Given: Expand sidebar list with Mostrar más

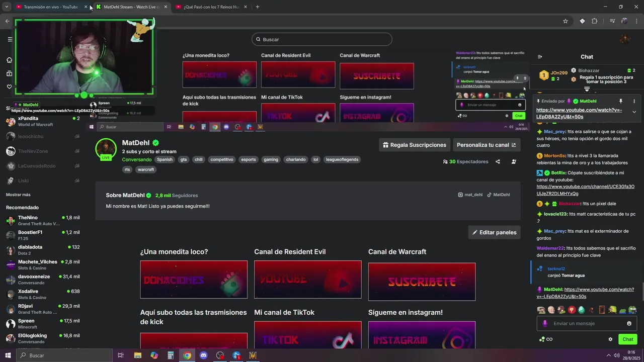Looking at the screenshot, I should pos(18,195).
